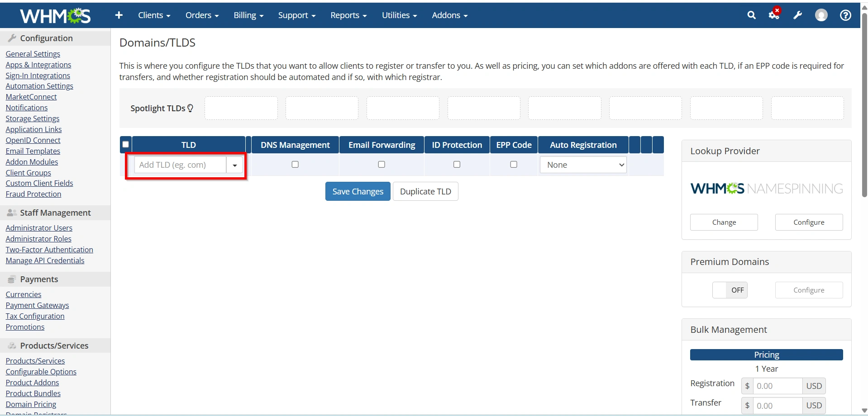Enable ID Protection checkbox for new TLD
Viewport: 868px width, 416px height.
[457, 165]
